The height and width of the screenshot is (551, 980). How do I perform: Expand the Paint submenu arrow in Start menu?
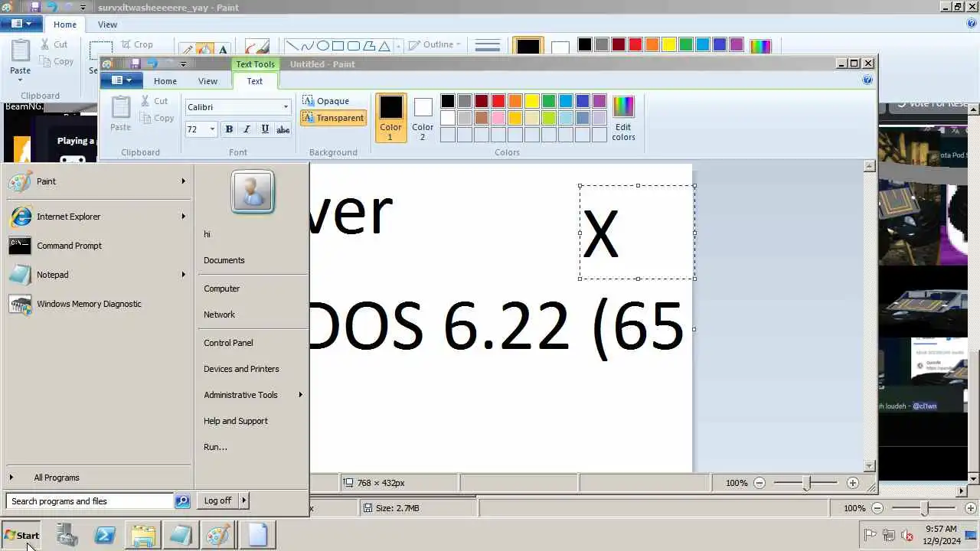183,181
